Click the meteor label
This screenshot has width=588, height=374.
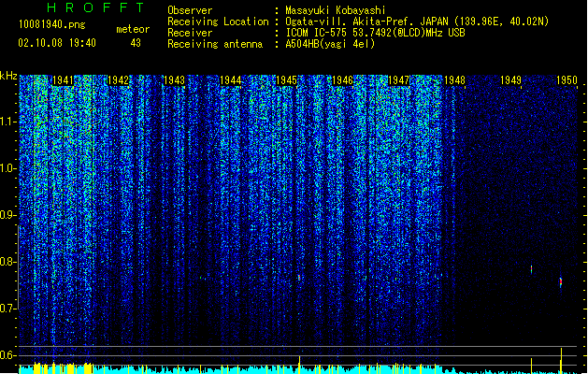133,29
